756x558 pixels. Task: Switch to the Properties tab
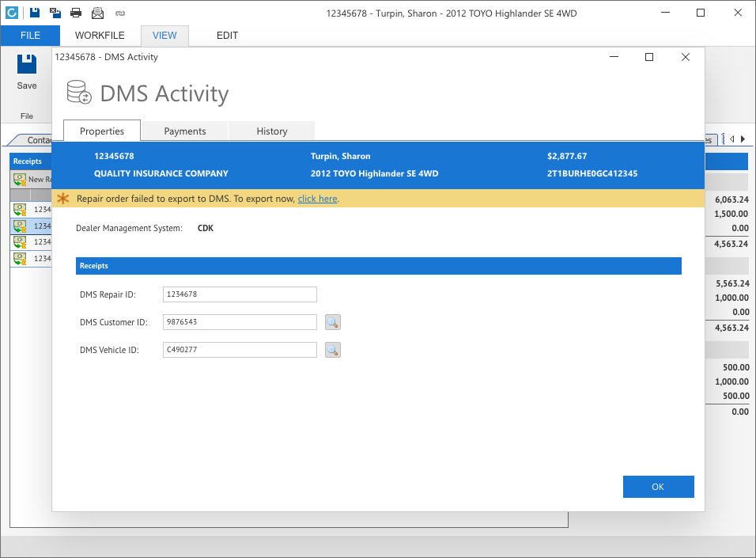102,131
